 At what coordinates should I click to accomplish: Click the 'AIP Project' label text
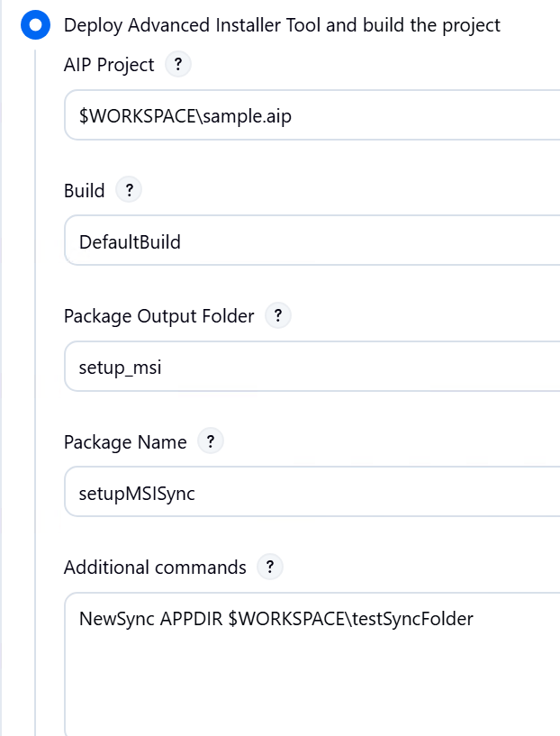click(x=109, y=65)
